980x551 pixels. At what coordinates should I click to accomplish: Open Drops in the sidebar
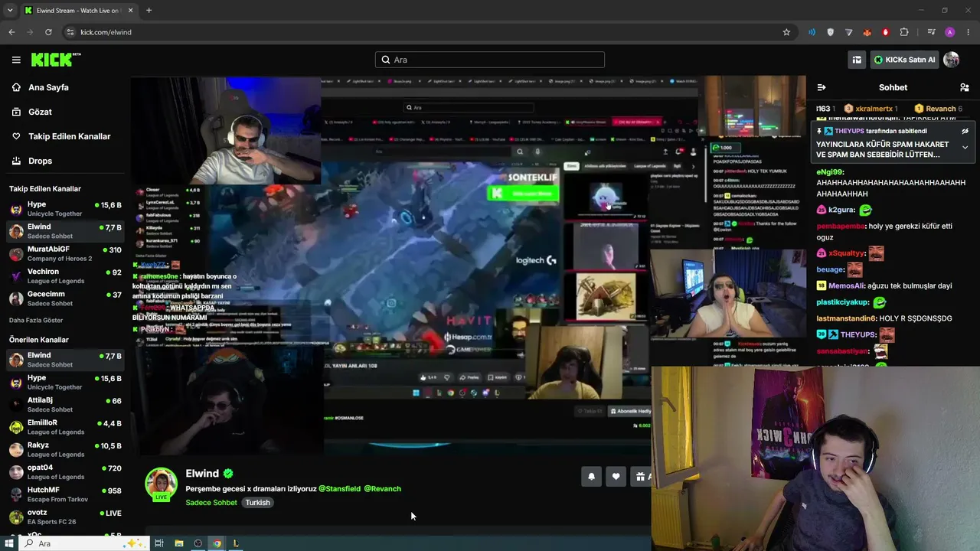click(40, 161)
